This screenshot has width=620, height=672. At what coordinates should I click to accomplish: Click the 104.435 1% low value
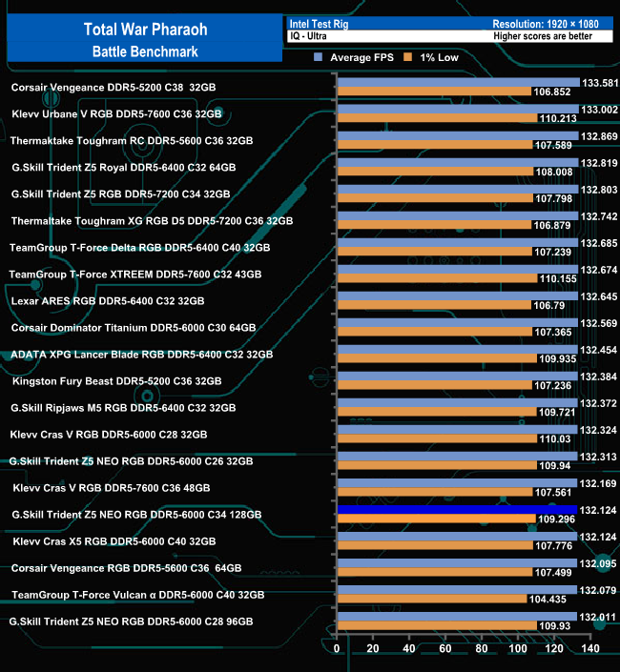click(548, 600)
